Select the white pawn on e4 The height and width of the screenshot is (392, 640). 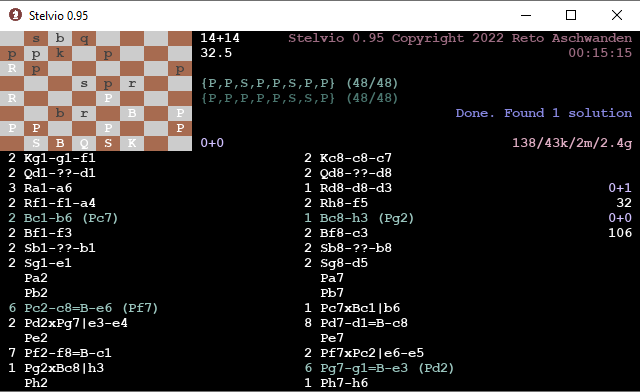click(108, 98)
